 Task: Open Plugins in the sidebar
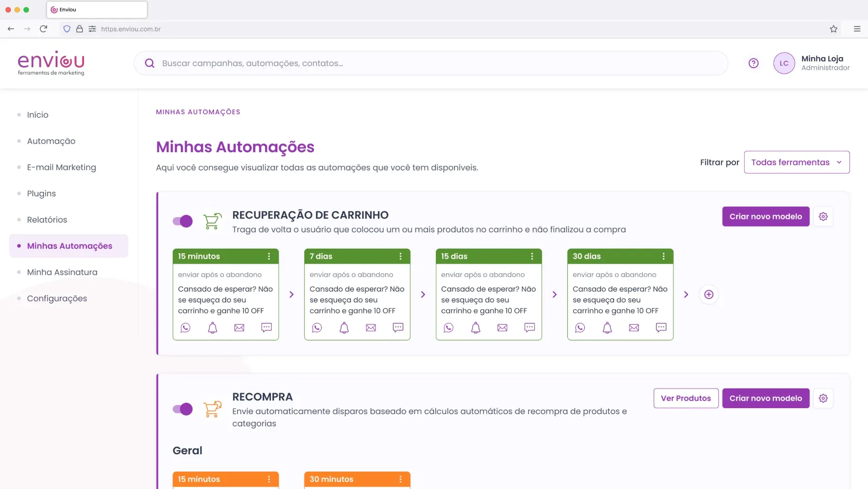coord(41,194)
